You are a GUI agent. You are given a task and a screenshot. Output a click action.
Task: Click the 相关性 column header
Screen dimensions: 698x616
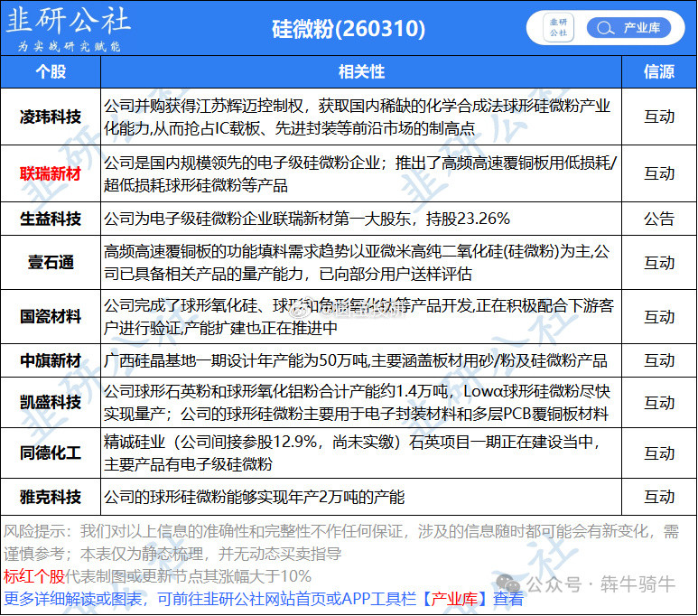(361, 71)
